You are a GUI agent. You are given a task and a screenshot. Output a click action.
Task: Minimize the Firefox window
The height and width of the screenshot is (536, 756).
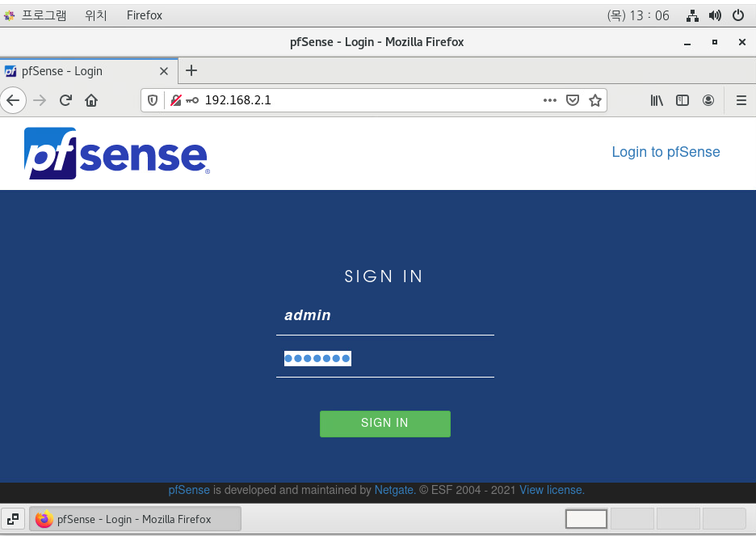point(687,43)
